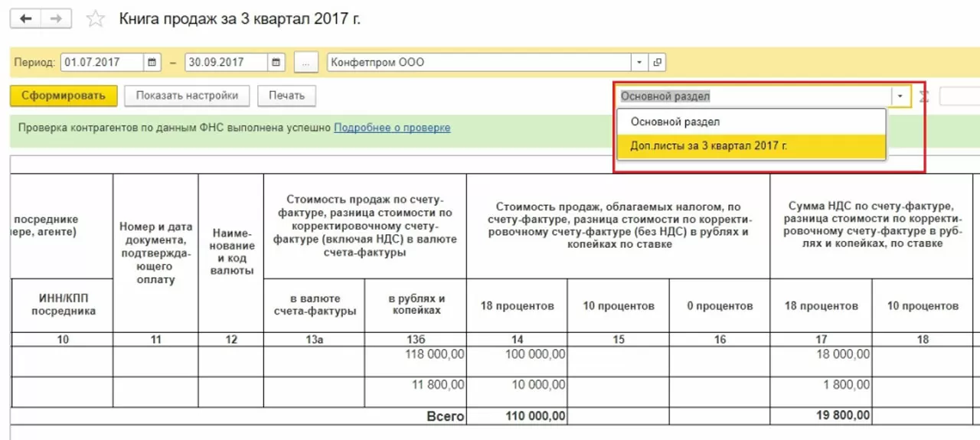Collapse the Основной раздел section dropdown arrow
This screenshot has width=980, height=440.
[900, 96]
